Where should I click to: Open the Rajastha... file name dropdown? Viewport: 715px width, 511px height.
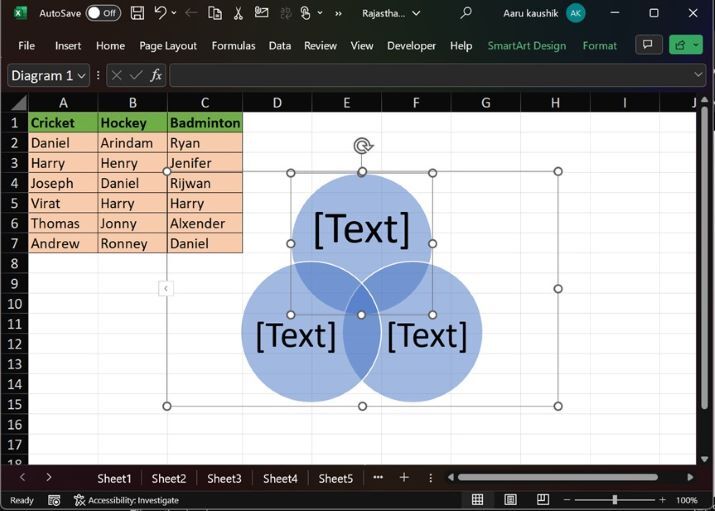coord(416,13)
